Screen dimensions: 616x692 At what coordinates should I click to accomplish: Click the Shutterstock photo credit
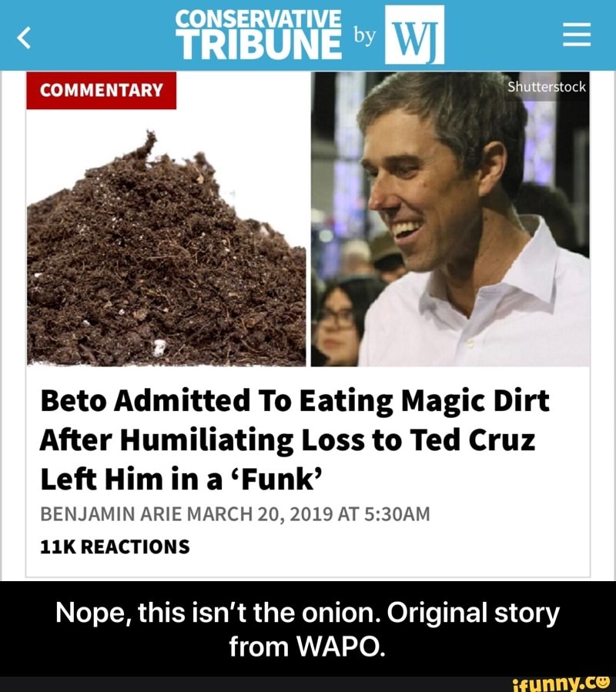547,87
